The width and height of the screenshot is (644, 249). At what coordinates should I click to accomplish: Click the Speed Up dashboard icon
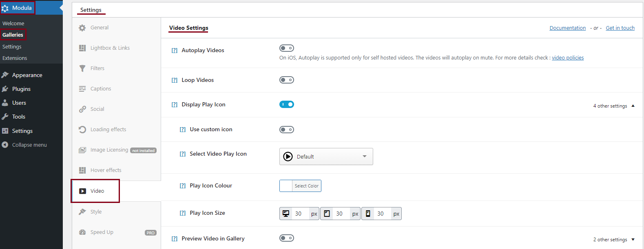point(82,232)
